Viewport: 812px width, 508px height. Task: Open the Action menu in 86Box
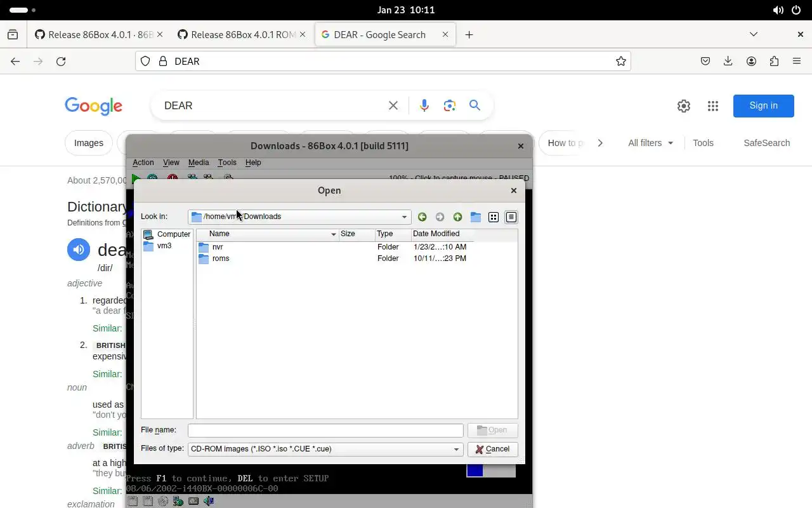coord(143,163)
